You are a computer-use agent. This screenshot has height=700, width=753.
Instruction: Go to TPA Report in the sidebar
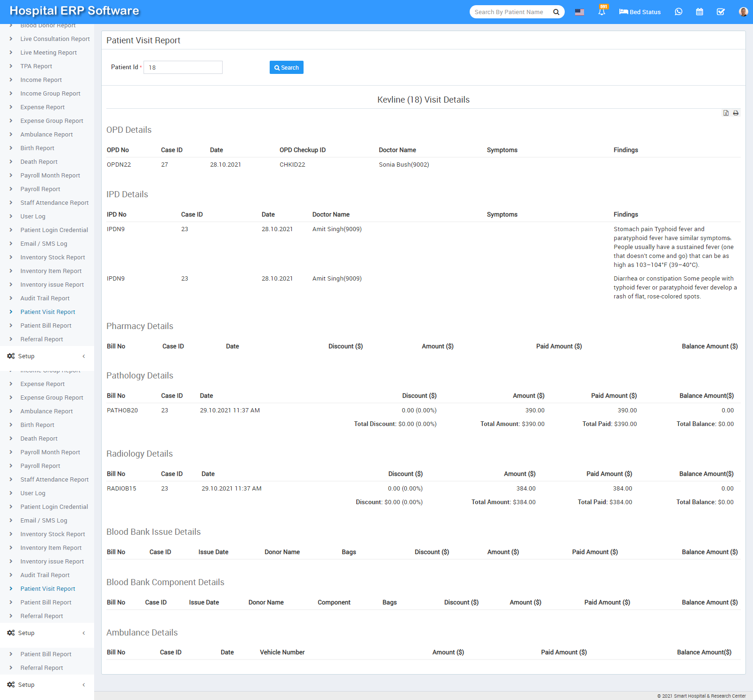(36, 66)
